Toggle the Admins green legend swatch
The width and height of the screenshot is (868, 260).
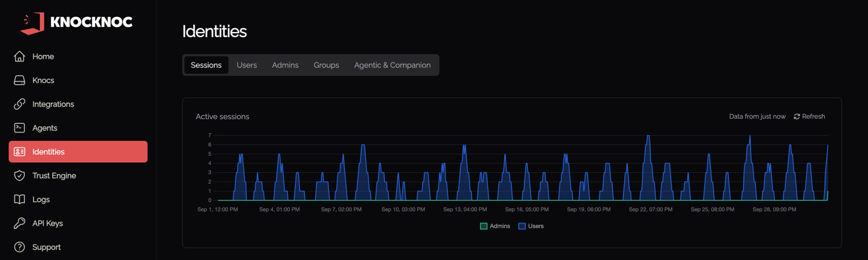click(x=484, y=226)
